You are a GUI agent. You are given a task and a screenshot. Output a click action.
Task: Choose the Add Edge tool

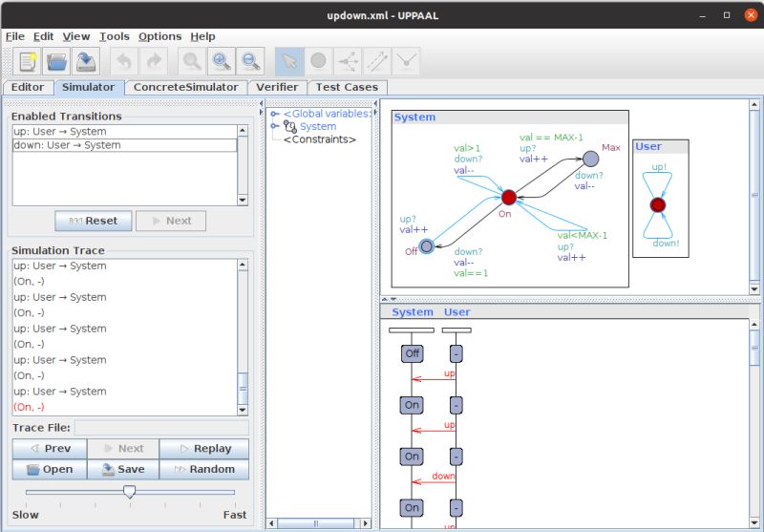click(376, 62)
